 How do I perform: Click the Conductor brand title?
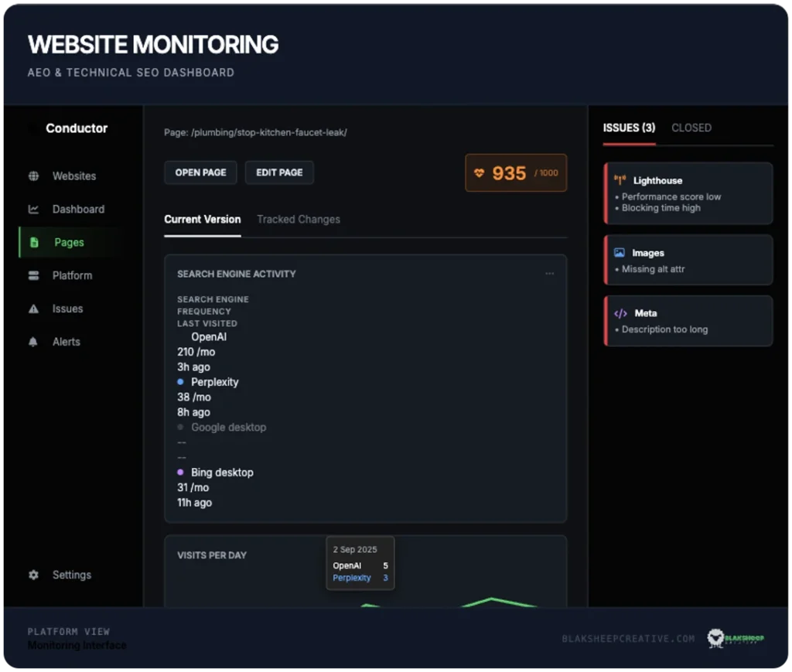77,128
